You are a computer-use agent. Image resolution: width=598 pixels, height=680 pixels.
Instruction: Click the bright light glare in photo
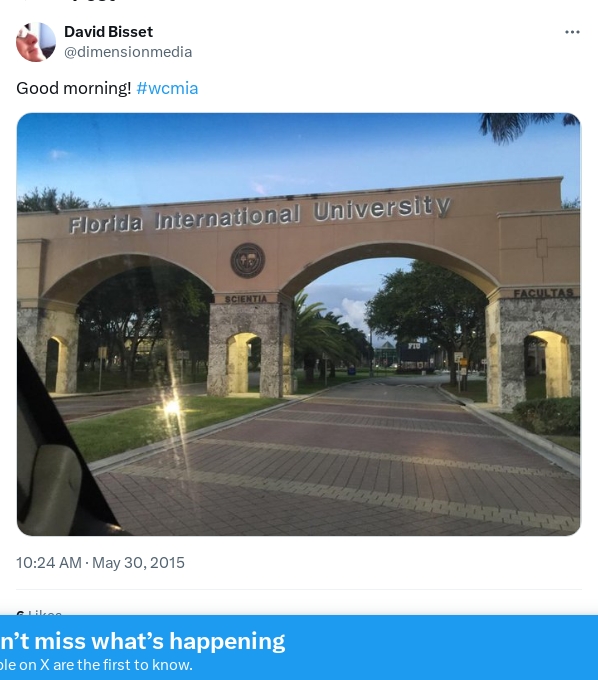172,407
